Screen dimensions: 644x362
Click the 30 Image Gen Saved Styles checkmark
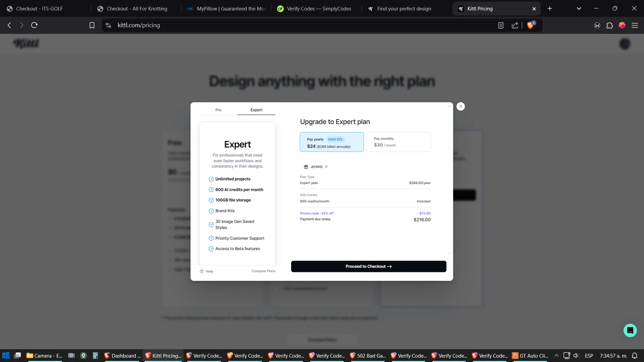pyautogui.click(x=211, y=225)
